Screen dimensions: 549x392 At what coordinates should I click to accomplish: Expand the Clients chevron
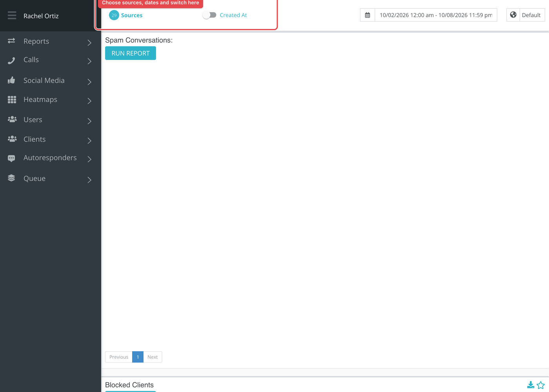point(89,140)
